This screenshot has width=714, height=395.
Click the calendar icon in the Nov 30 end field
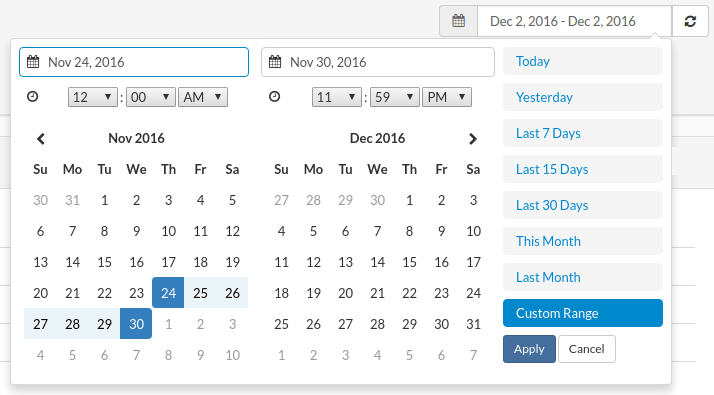(275, 62)
